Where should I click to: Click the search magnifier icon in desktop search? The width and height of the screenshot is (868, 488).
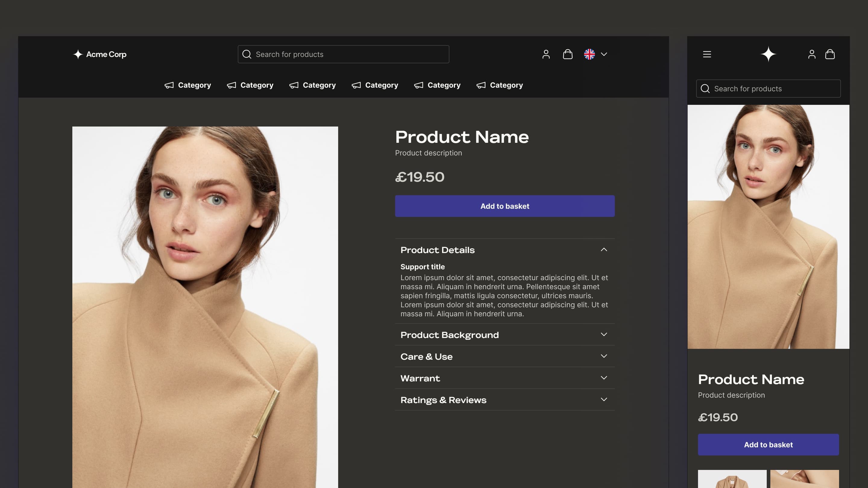point(247,54)
